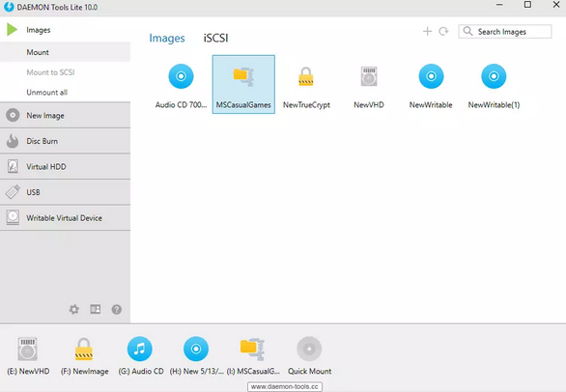
Task: Select the NewTrueCrypt padlock image
Action: (306, 76)
